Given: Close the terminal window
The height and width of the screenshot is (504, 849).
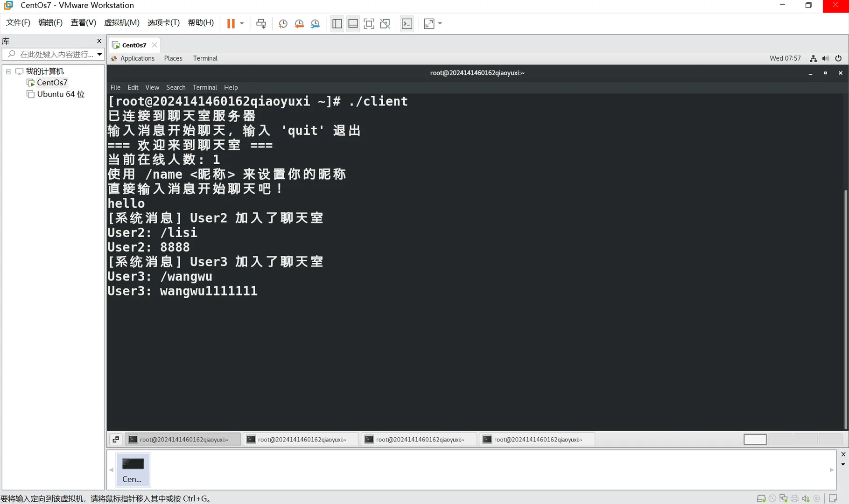Looking at the screenshot, I should [841, 73].
